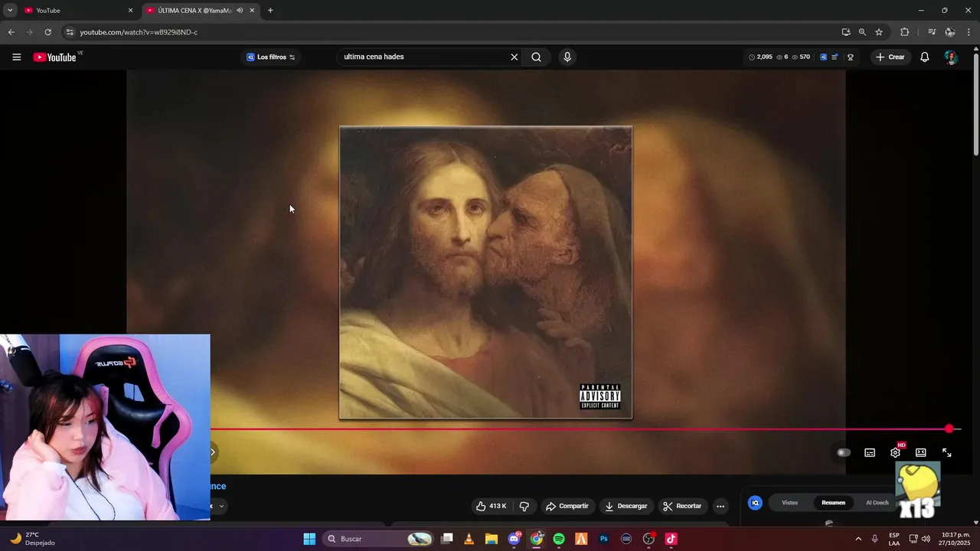The height and width of the screenshot is (551, 980).
Task: Enter fullscreen on the video player
Action: [x=946, y=453]
